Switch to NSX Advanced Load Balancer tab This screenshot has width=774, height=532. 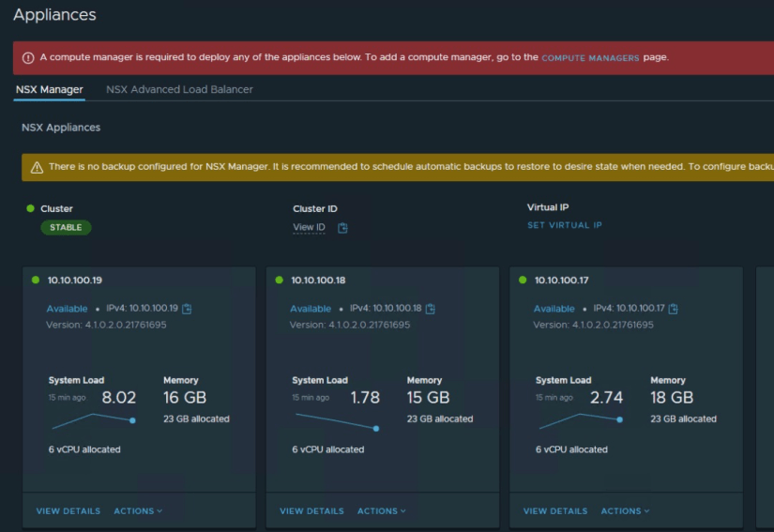pos(180,89)
